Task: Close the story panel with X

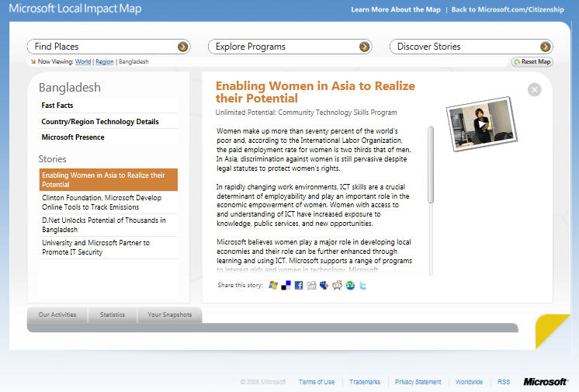Action: [534, 89]
